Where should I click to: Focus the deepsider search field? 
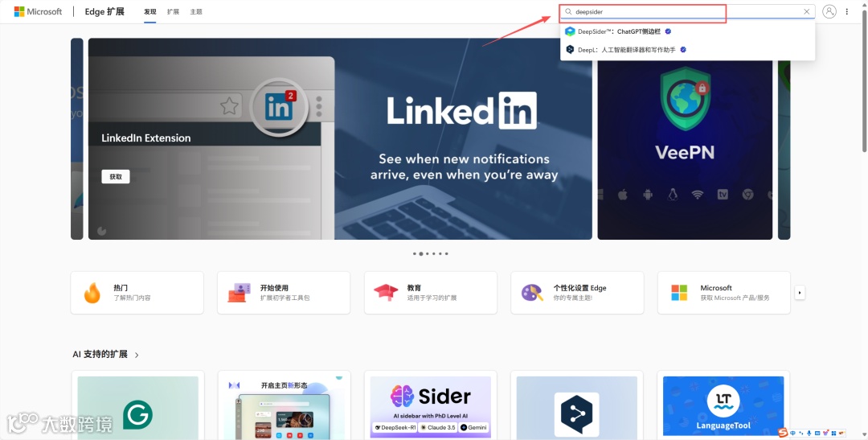[687, 11]
